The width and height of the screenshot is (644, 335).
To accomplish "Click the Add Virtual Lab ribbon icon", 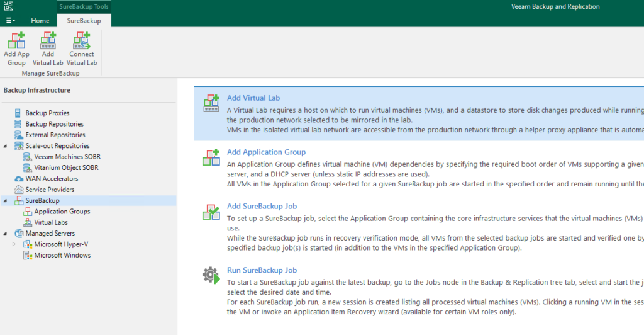I will [48, 41].
